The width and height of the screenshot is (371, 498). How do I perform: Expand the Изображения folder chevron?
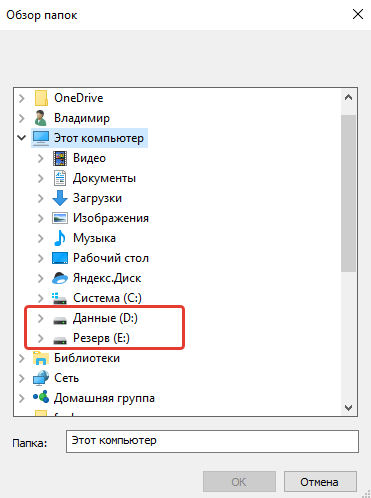click(41, 218)
